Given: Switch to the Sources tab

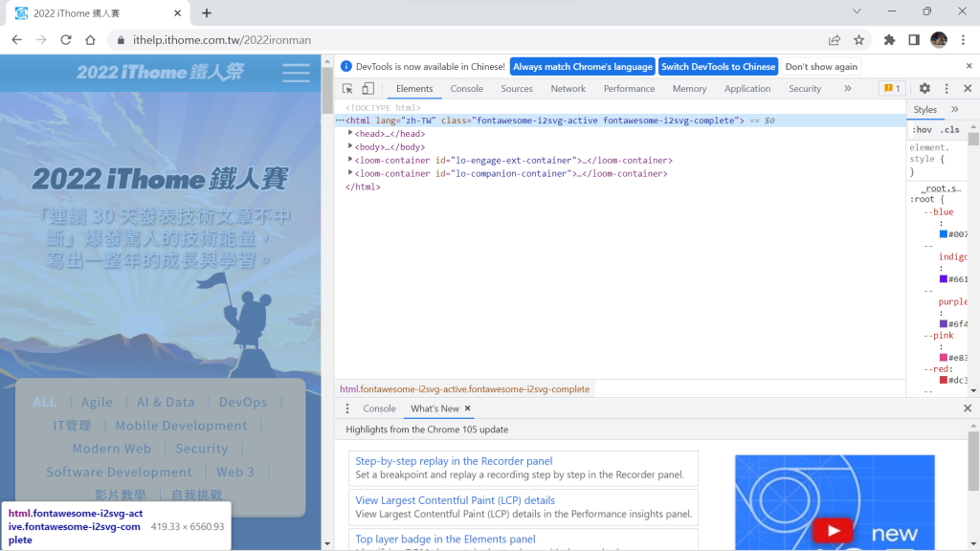Looking at the screenshot, I should click(516, 89).
